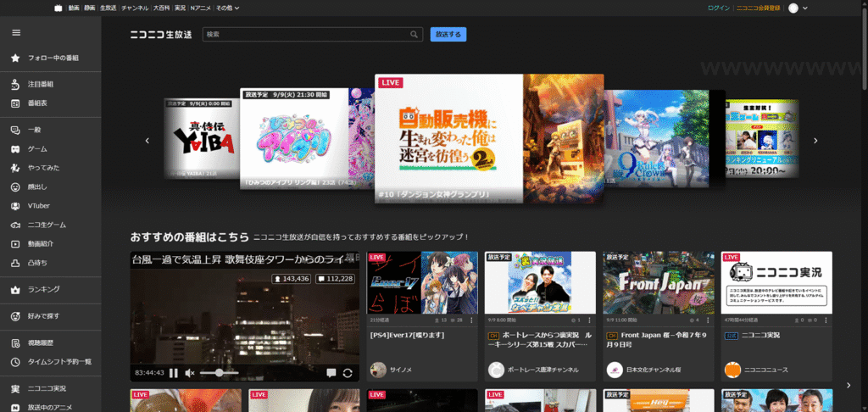Click the 凸待ち sidebar icon

tap(15, 263)
